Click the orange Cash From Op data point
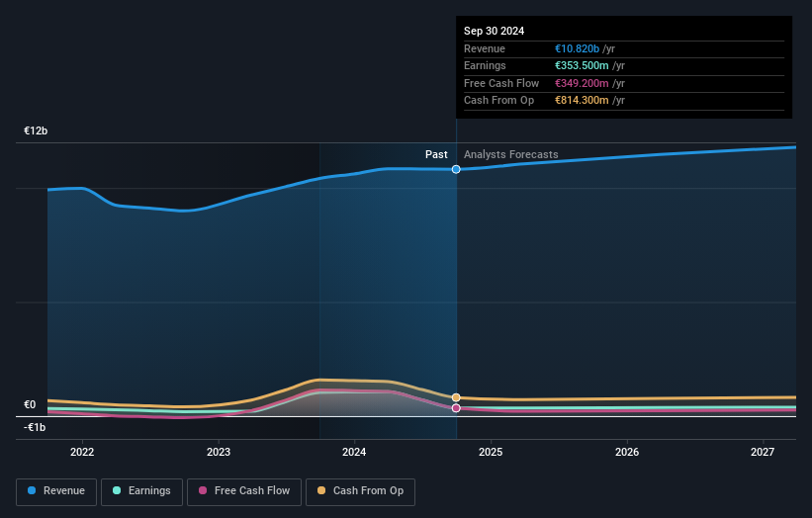This screenshot has height=518, width=812. pyautogui.click(x=456, y=397)
